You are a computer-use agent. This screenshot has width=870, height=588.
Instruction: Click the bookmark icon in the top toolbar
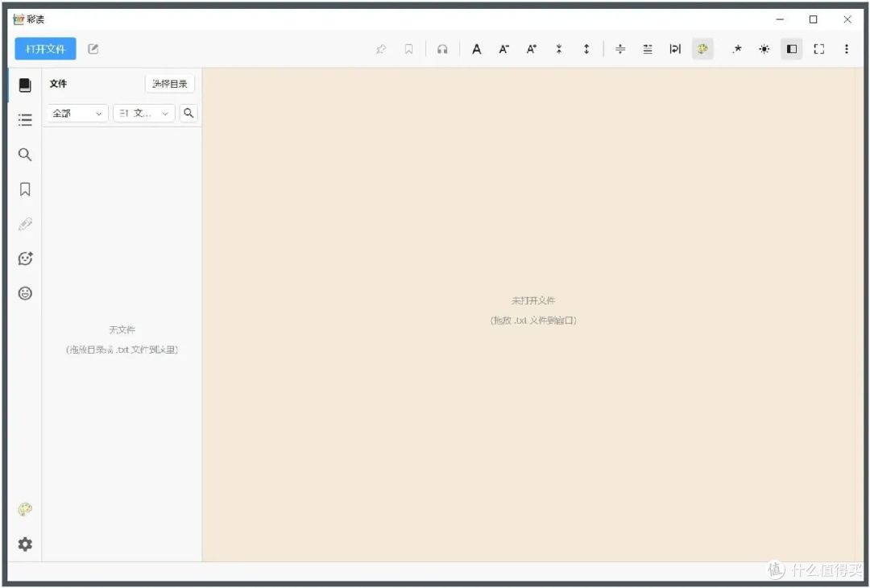[x=409, y=49]
